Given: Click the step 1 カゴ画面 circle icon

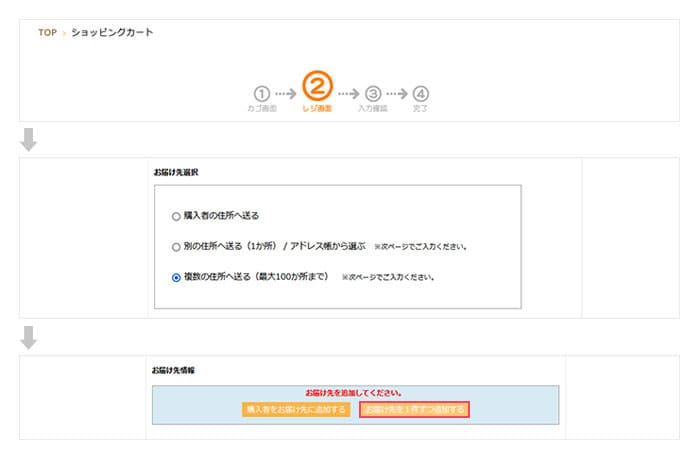Looking at the screenshot, I should click(x=261, y=93).
